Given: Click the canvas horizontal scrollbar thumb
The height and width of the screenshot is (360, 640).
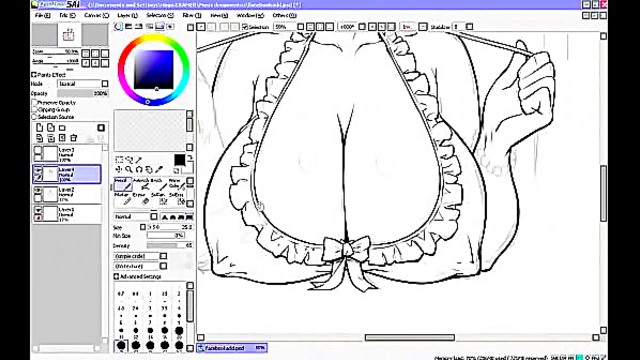Looking at the screenshot, I should pyautogui.click(x=409, y=338).
